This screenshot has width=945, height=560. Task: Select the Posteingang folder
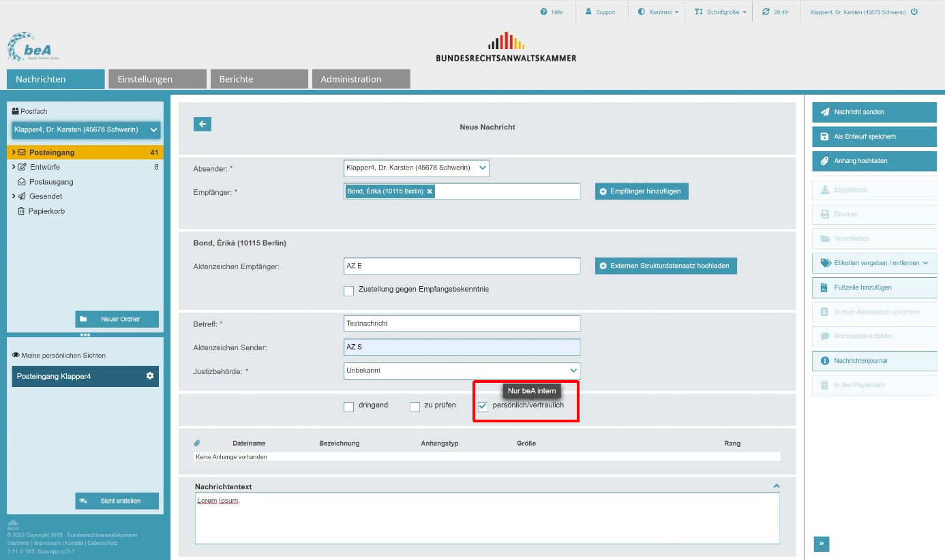(x=85, y=153)
